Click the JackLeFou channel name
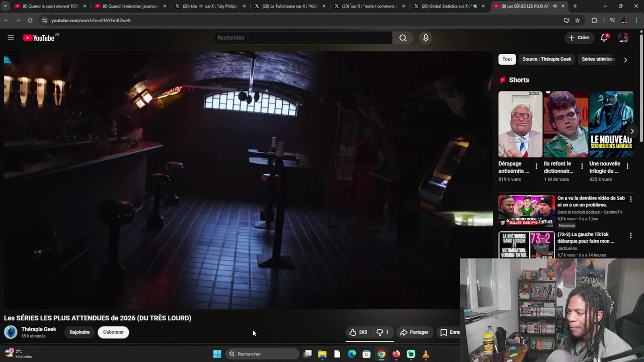This screenshot has height=362, width=644. (568, 248)
